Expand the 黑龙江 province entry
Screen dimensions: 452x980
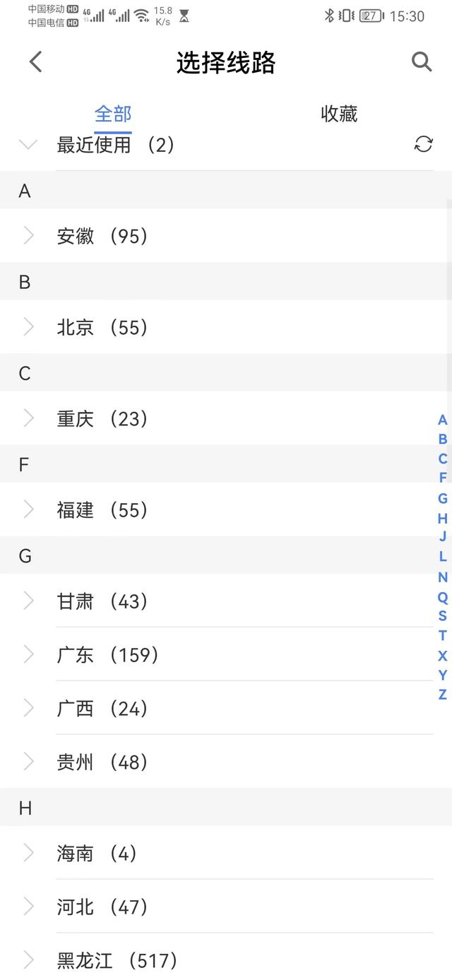[113, 961]
